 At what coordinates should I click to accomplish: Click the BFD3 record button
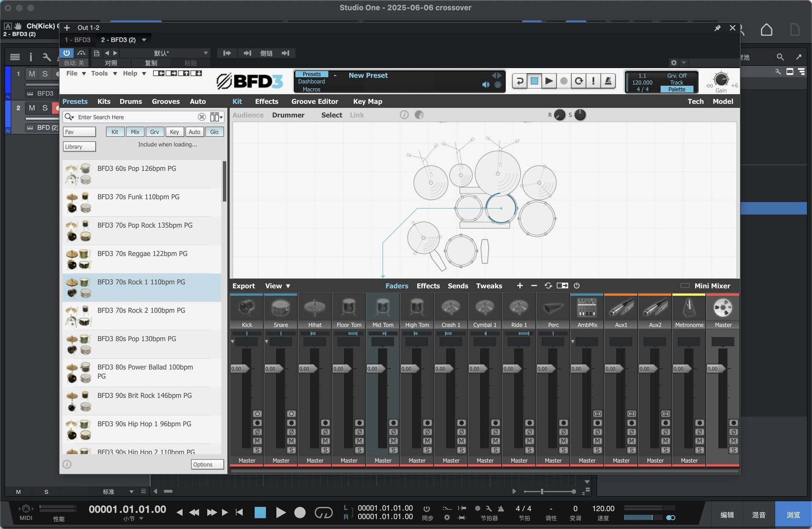point(563,81)
